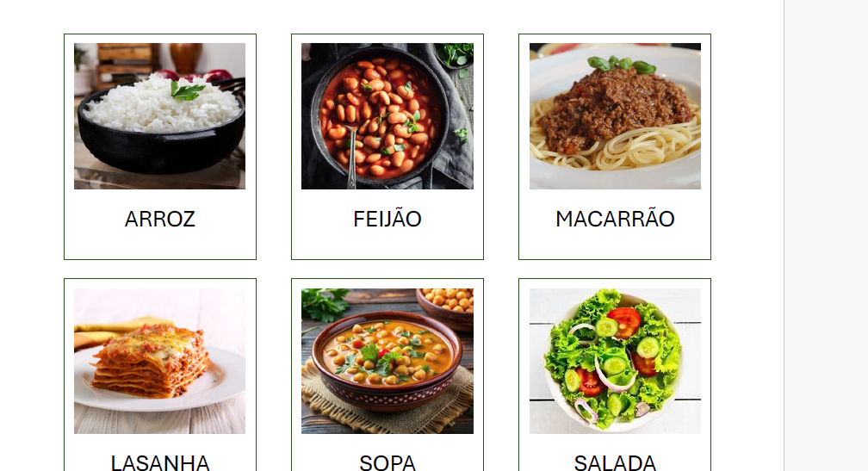Click the green salad bowl photo
868x471 pixels.
coord(615,361)
